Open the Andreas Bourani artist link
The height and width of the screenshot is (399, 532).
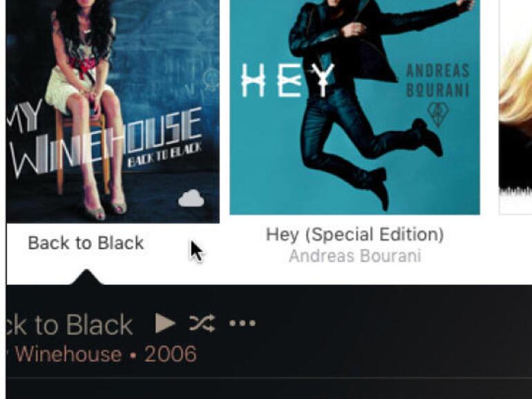355,256
